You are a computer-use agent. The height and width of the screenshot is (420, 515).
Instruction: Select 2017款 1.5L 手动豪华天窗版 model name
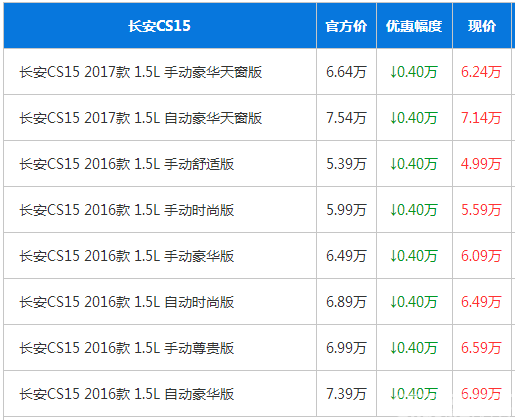point(141,72)
